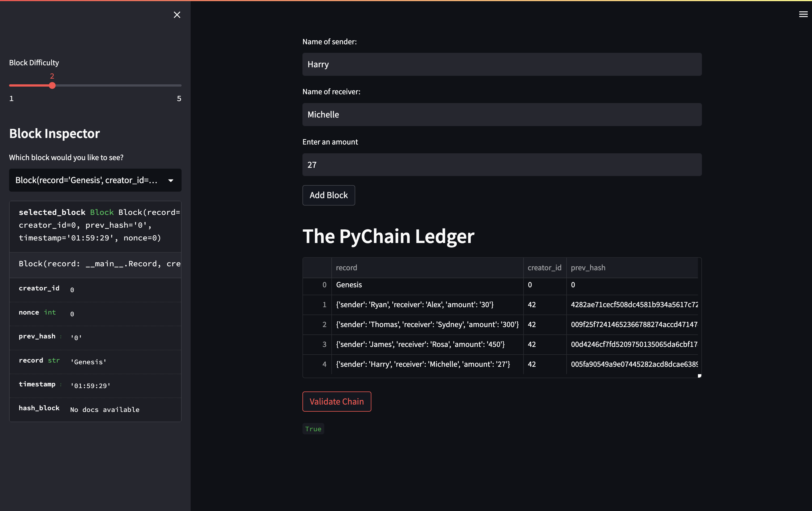Close the sidebar with X icon
Viewport: 812px width, 511px height.
point(177,15)
